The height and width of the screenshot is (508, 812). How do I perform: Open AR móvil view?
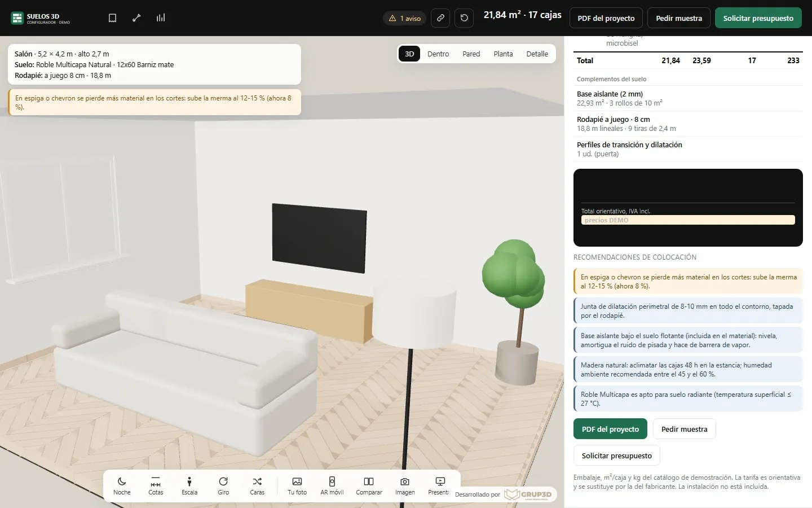332,485
